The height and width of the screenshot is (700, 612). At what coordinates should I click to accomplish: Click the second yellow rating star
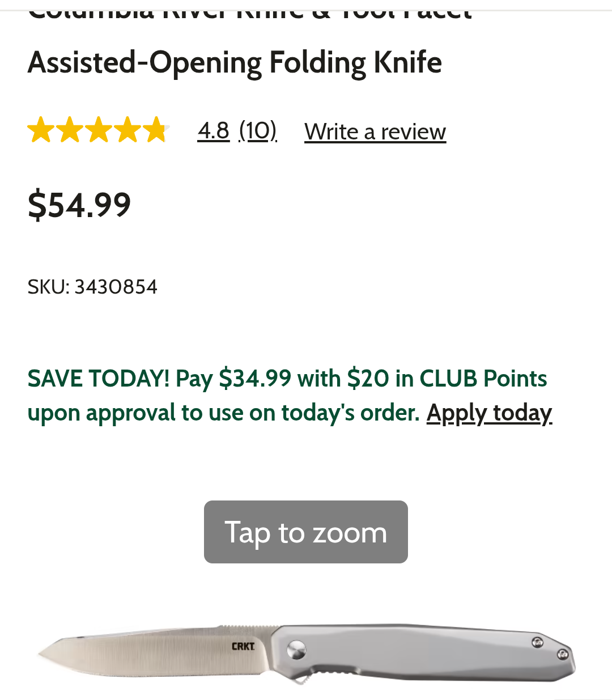pos(70,130)
